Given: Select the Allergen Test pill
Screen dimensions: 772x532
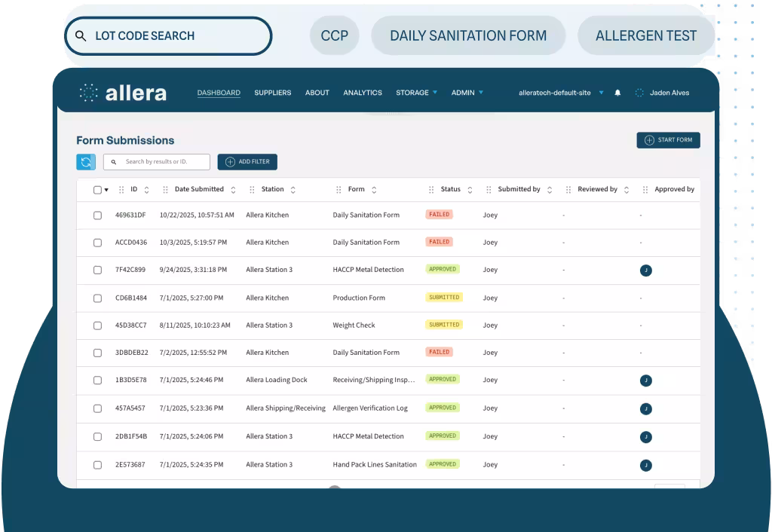Looking at the screenshot, I should click(646, 35).
